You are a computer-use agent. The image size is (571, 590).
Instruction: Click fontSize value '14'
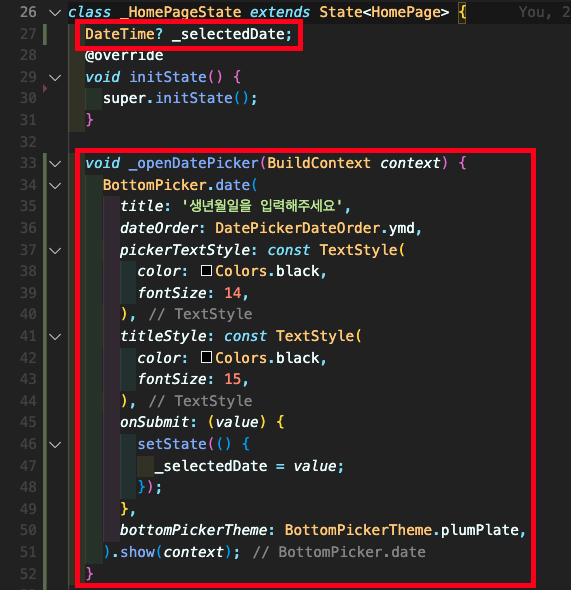232,293
